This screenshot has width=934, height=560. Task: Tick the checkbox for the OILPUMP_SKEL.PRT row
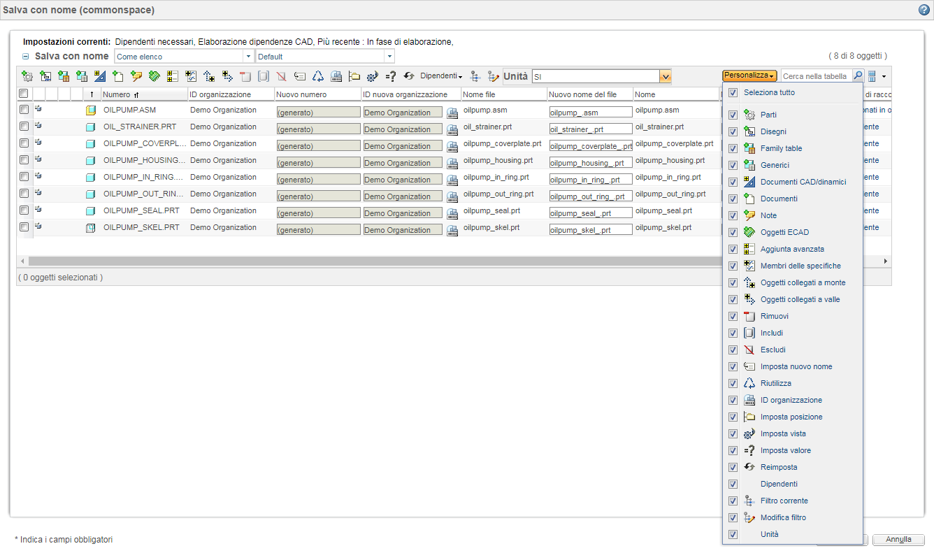24,227
